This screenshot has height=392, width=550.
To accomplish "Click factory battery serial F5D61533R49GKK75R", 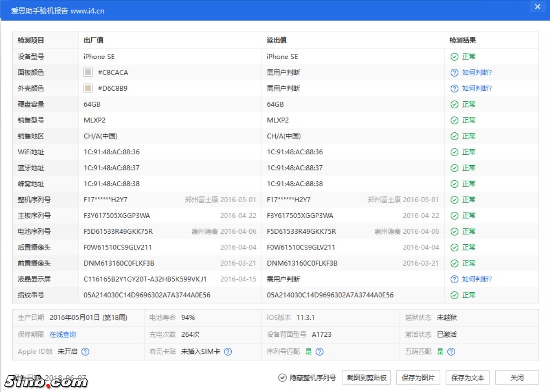I will (118, 232).
